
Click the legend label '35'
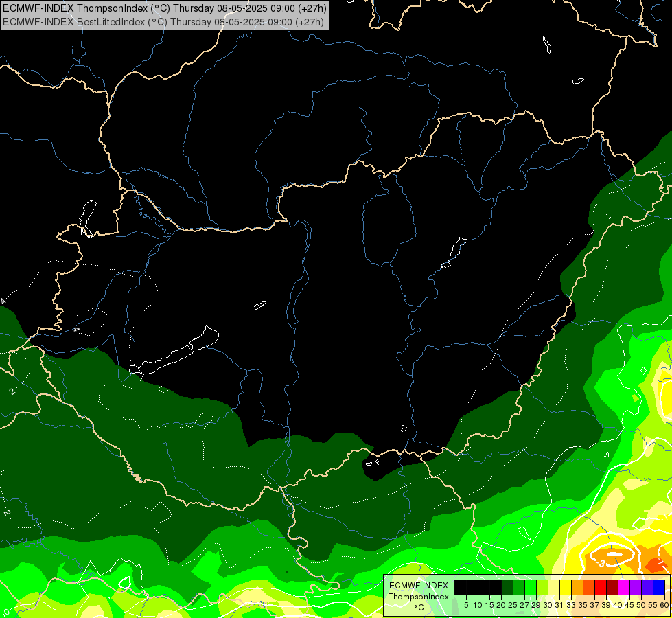[x=583, y=605]
